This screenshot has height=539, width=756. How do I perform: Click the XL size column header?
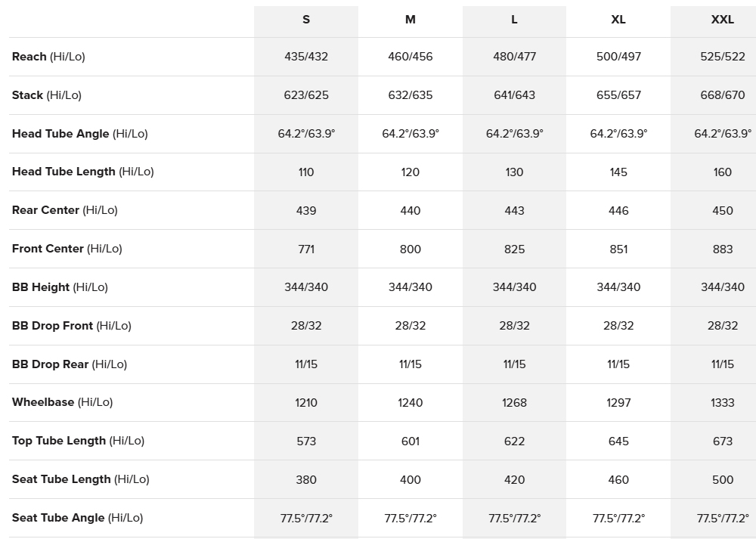tap(618, 20)
